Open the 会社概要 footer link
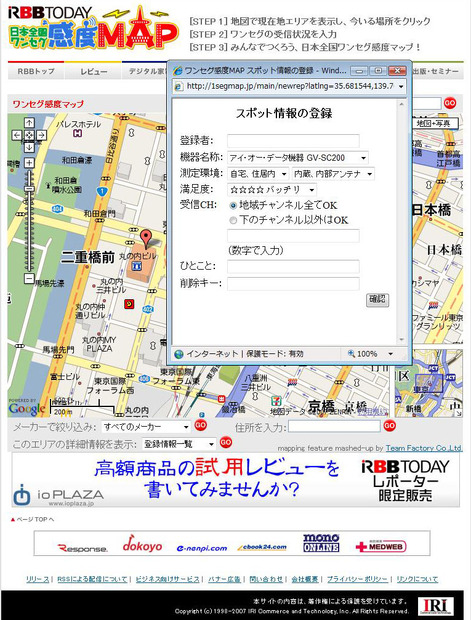This screenshot has height=620, width=471. click(x=305, y=579)
